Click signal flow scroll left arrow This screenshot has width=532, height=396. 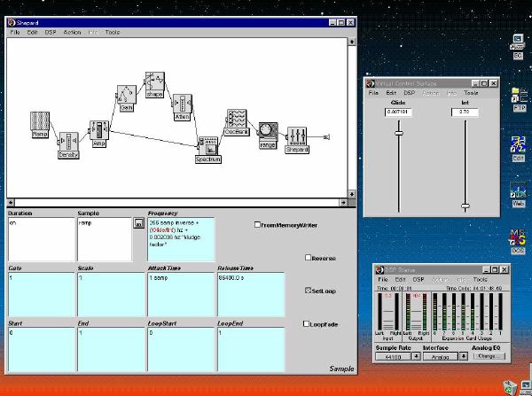tap(11, 202)
